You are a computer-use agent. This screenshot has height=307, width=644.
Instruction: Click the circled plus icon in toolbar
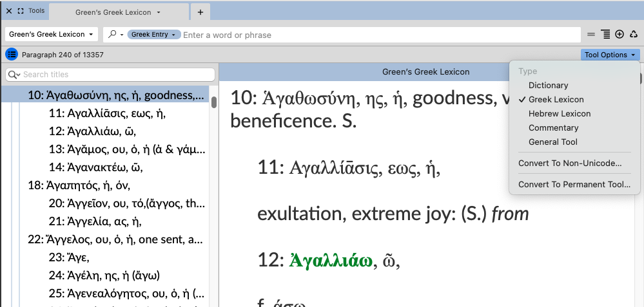620,35
